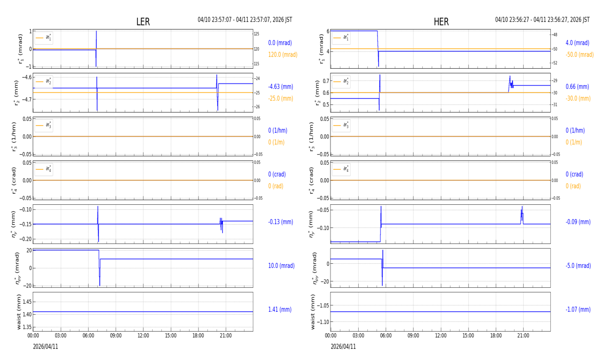Click the HER waist value -1.07 (mm)
Screen dimensions: 595x364
pyautogui.click(x=578, y=310)
